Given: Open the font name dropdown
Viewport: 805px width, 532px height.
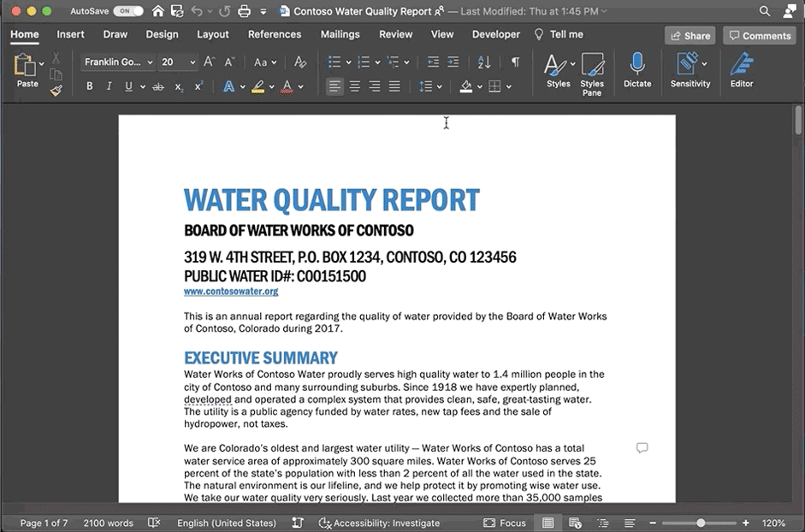Looking at the screenshot, I should [150, 62].
